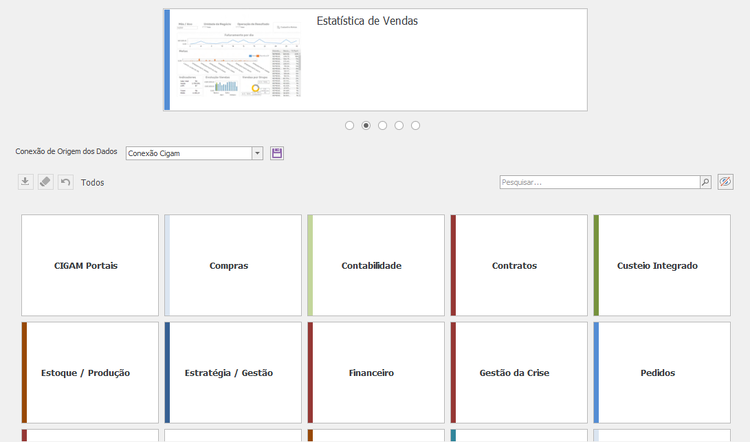Open the Contratos tile
750x442 pixels.
pos(519,265)
